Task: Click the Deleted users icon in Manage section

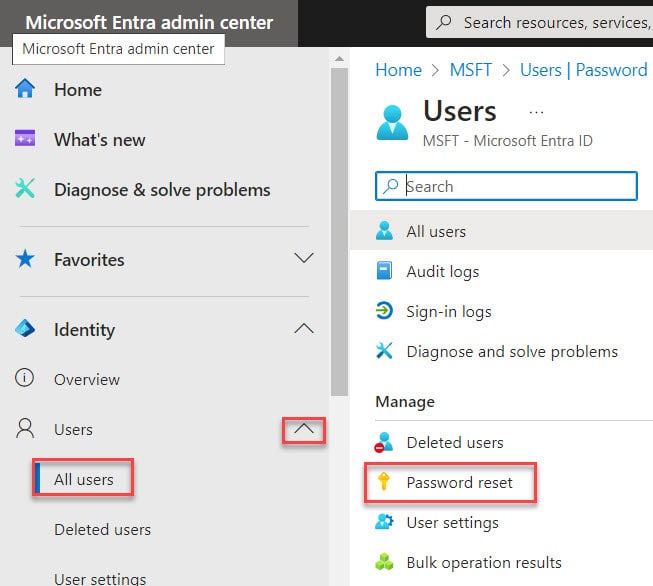Action: click(384, 442)
